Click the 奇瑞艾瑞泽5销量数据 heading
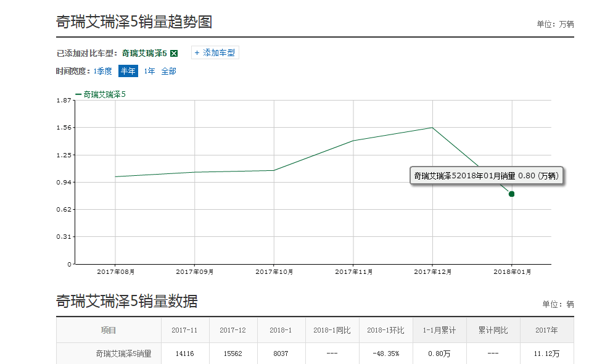The image size is (589, 364). pos(127,301)
